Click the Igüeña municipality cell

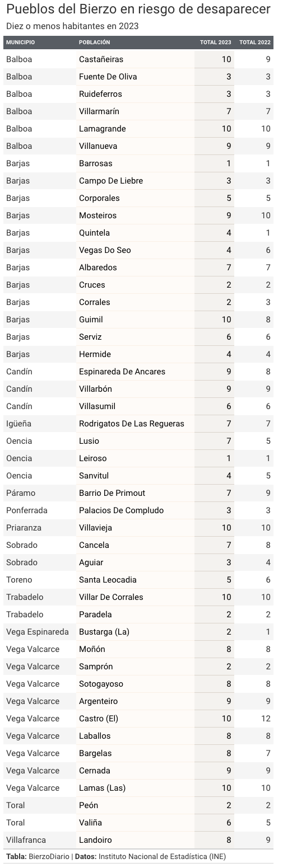(x=19, y=424)
